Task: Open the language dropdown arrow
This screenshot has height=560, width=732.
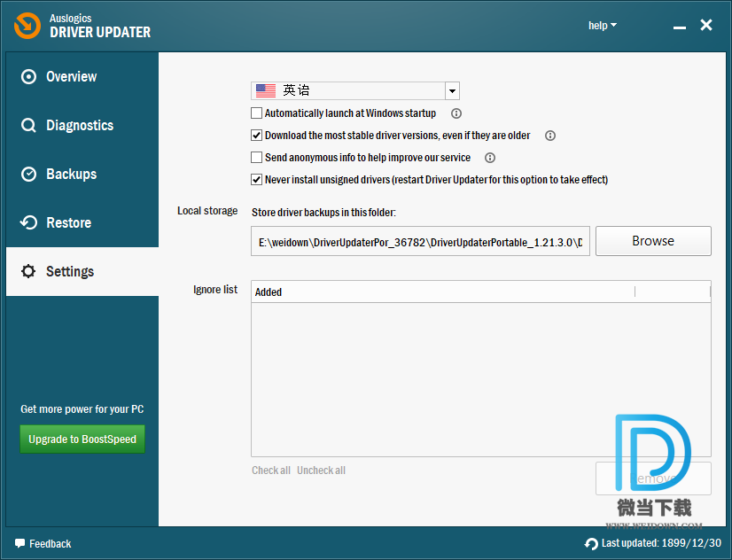Action: pyautogui.click(x=452, y=91)
